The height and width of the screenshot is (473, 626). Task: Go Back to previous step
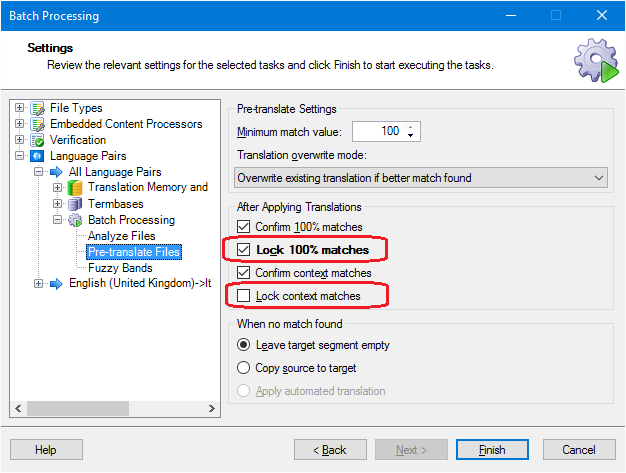click(330, 450)
